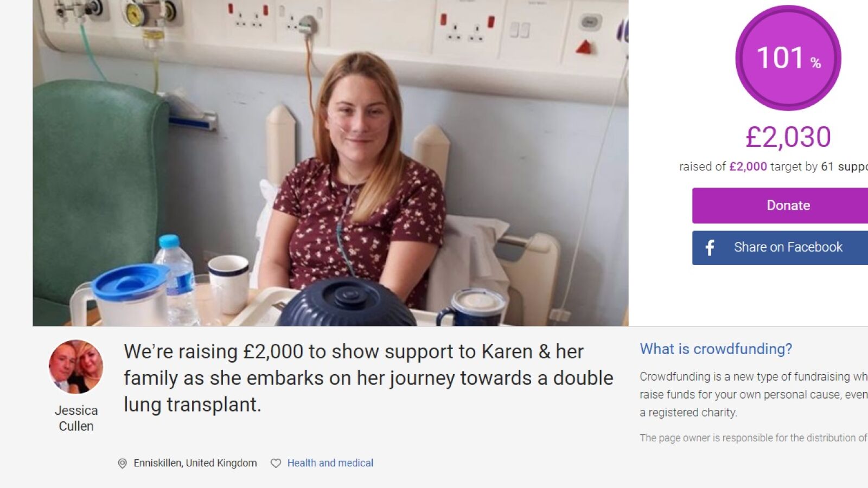This screenshot has height=488, width=868.
Task: Open Jessica Cullen's profile picture
Action: pos(76,367)
